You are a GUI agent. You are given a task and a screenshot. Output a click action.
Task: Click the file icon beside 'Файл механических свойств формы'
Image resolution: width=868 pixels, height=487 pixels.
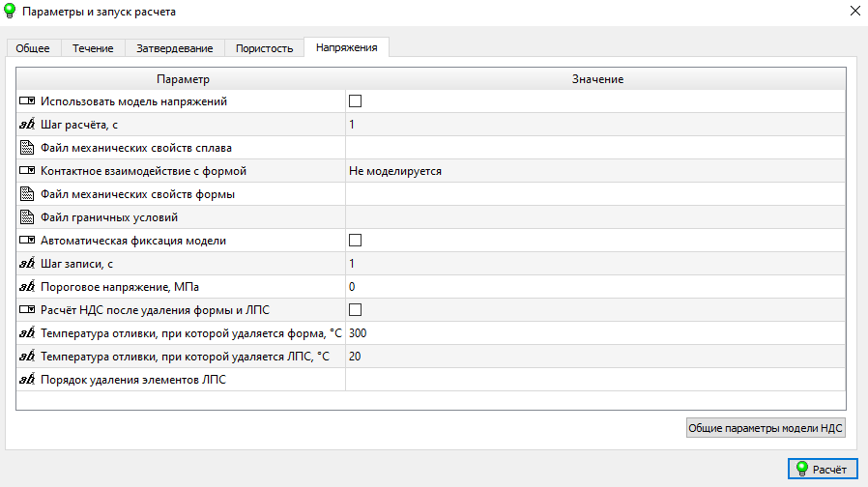tap(27, 194)
